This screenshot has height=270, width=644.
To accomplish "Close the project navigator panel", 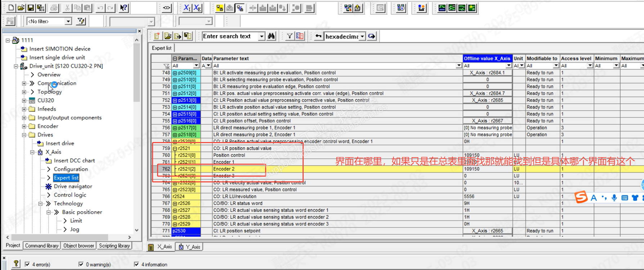I will click(139, 31).
